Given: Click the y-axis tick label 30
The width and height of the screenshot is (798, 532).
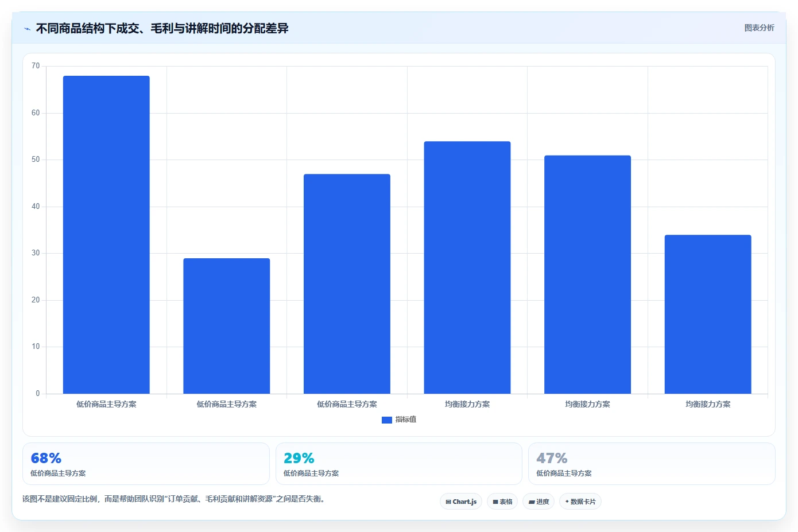Looking at the screenshot, I should [36, 253].
